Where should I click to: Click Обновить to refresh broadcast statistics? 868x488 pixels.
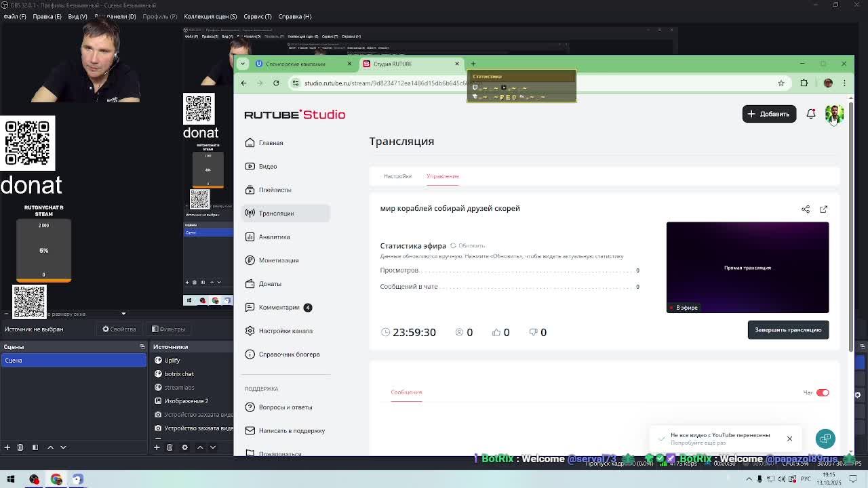click(x=467, y=246)
